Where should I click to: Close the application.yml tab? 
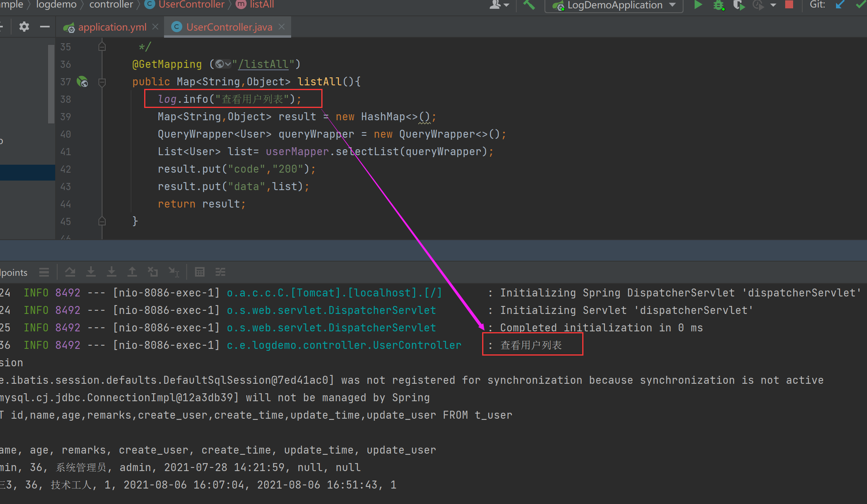pos(155,27)
